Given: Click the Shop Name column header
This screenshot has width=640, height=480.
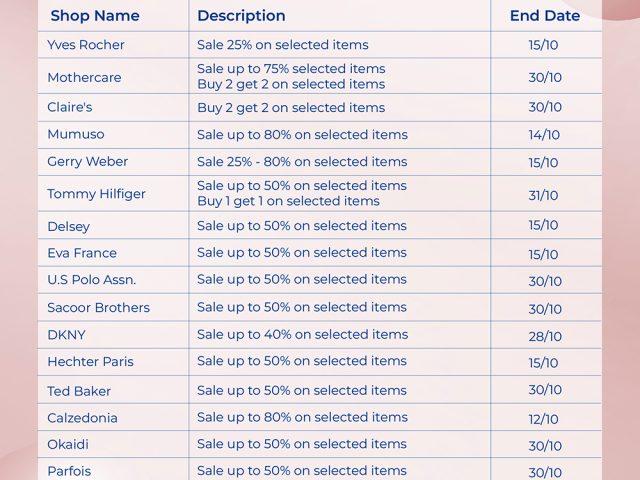Looking at the screenshot, I should tap(95, 16).
